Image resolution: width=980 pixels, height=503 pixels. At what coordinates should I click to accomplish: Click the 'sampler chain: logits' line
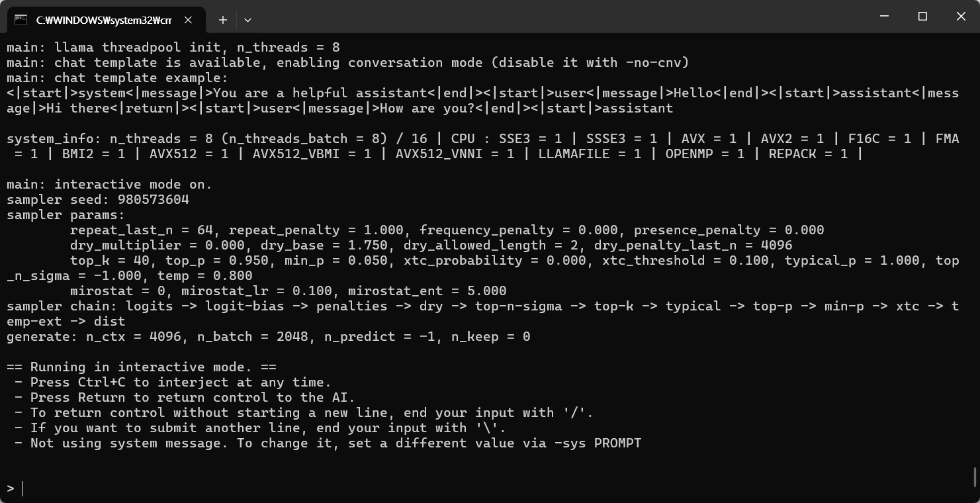483,314
